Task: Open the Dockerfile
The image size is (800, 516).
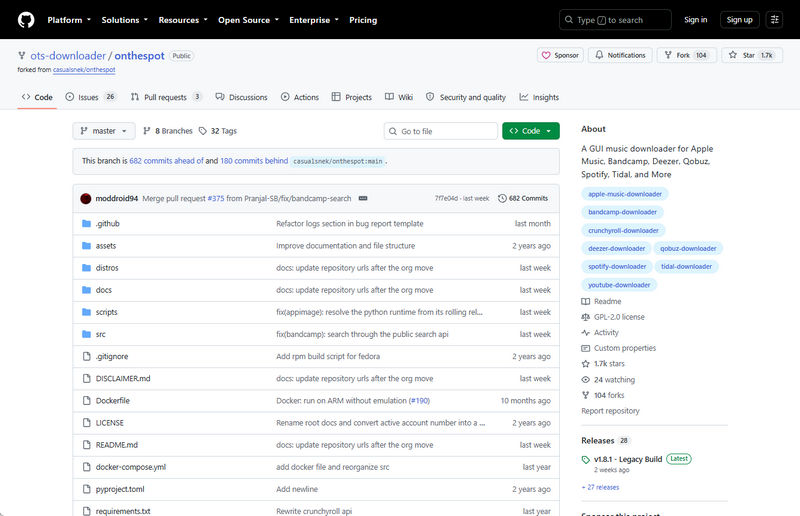Action: [113, 401]
